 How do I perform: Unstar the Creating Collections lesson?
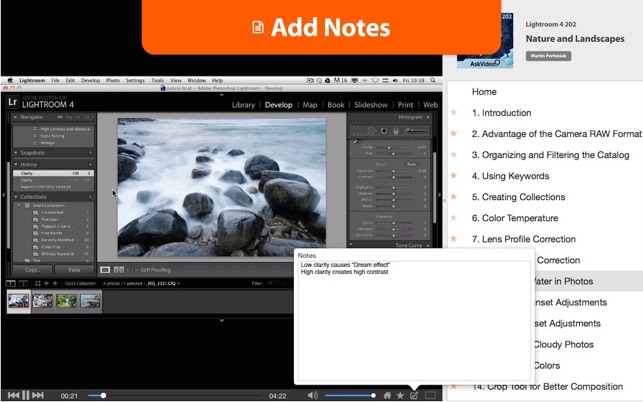point(454,196)
